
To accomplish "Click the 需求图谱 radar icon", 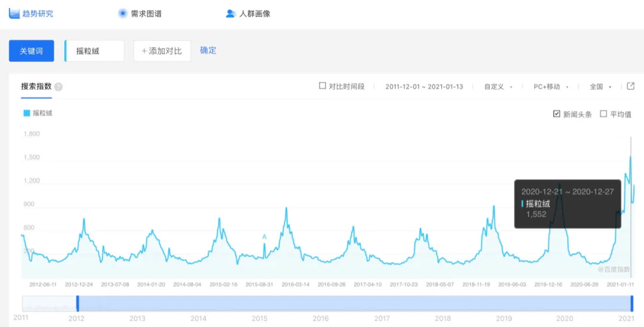I will tap(123, 14).
